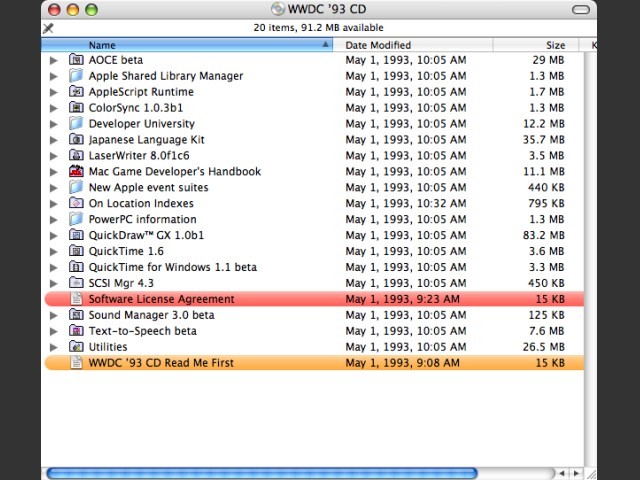Click the May 1, 1993, 9:23 AM date

coord(402,299)
